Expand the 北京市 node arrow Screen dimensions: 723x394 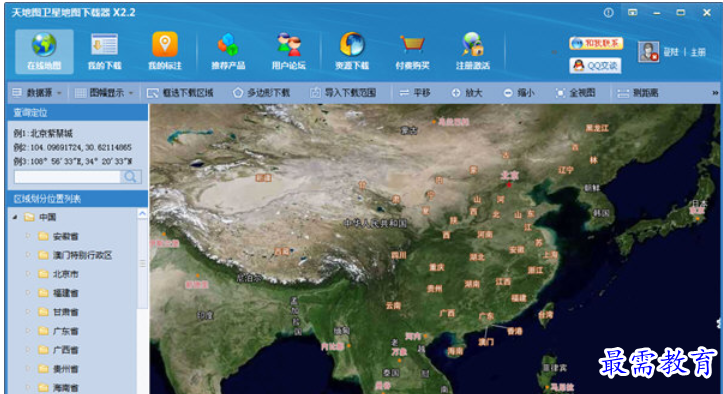tap(28, 274)
